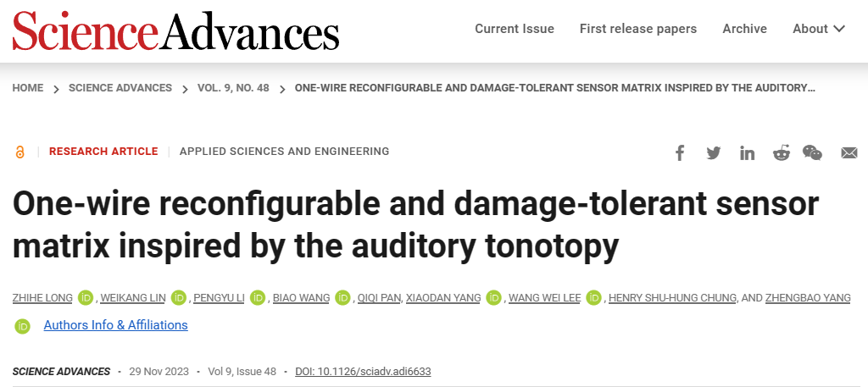This screenshot has height=387, width=868.
Task: Share article on LinkedIn
Action: pyautogui.click(x=748, y=152)
